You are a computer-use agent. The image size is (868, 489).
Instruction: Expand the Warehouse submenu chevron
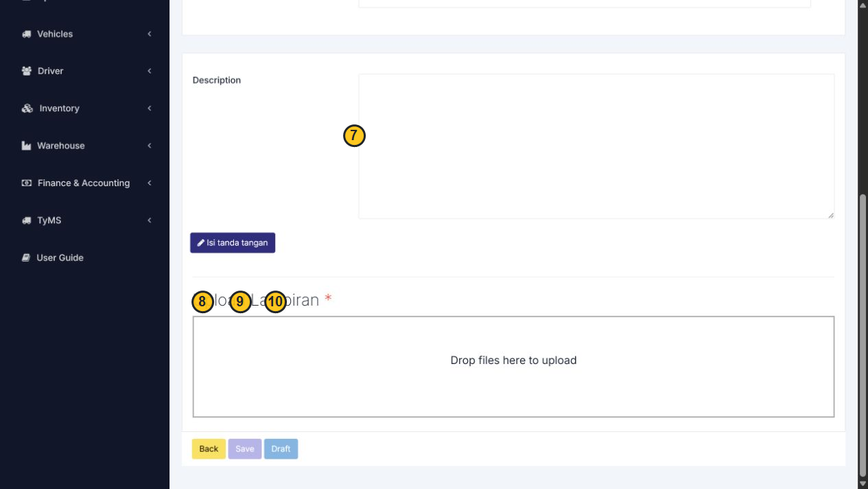pyautogui.click(x=149, y=146)
